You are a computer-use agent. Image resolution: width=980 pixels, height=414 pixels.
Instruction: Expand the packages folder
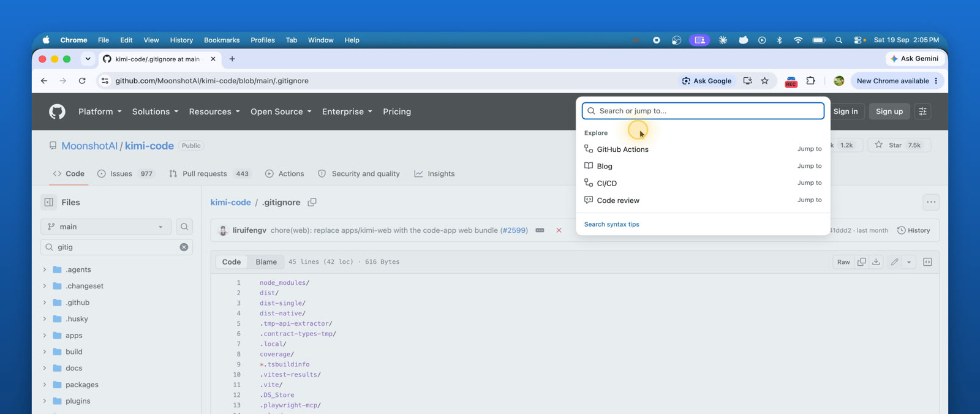[45, 385]
